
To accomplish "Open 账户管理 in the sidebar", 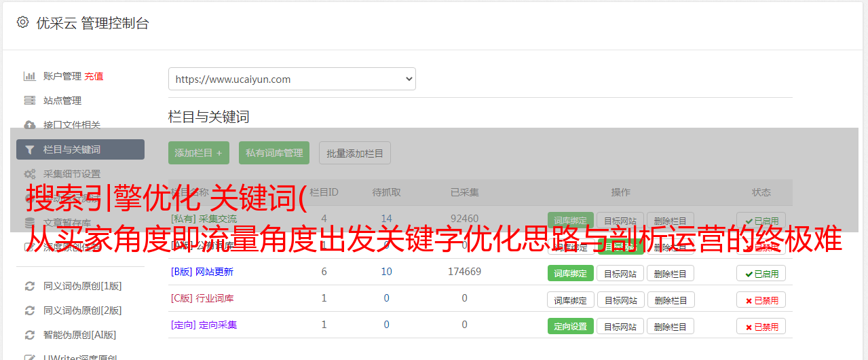I will (62, 76).
